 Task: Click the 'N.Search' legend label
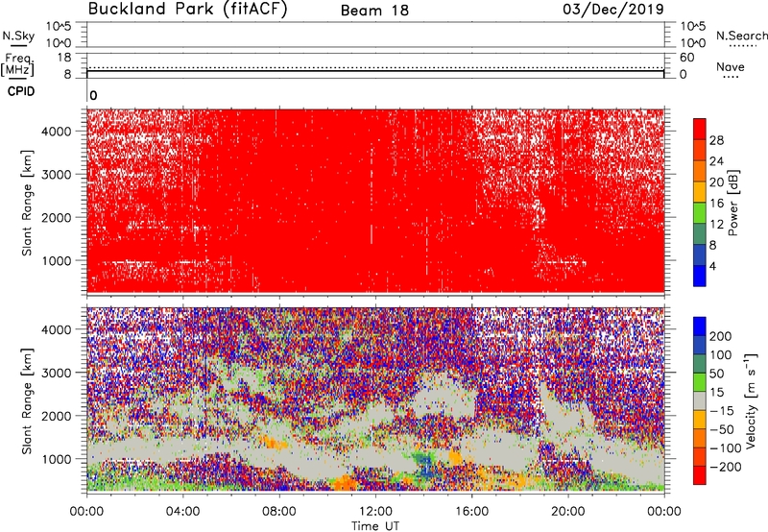pos(741,36)
